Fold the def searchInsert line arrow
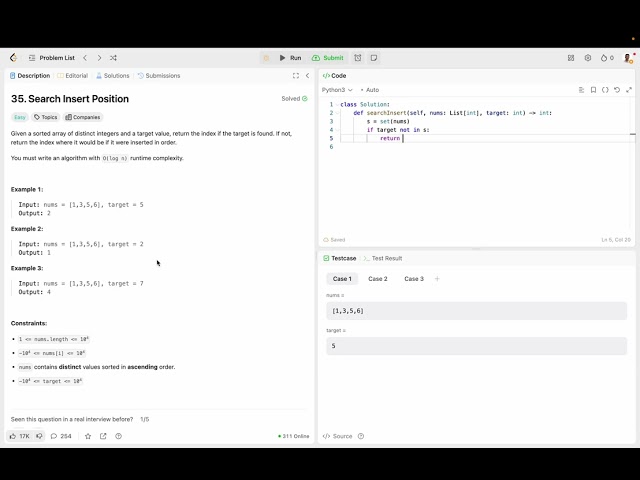Screen dimensions: 640x480 (338, 113)
